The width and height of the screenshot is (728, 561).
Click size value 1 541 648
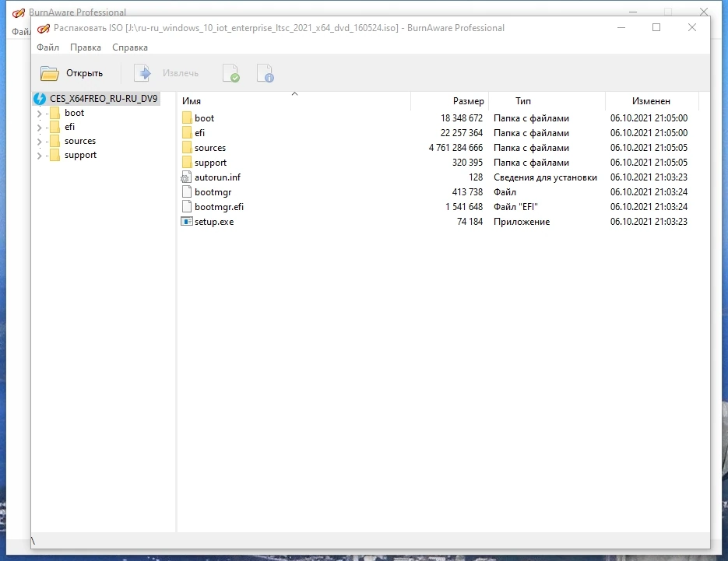464,206
